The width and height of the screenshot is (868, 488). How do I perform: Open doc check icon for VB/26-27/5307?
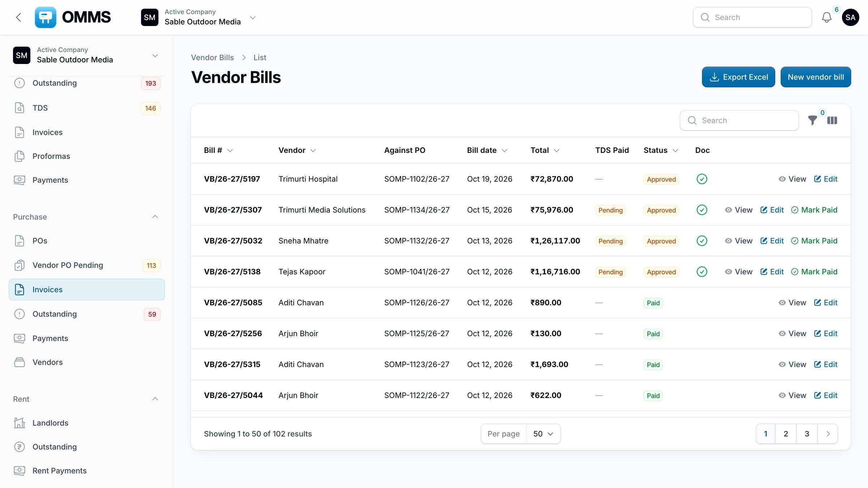702,210
